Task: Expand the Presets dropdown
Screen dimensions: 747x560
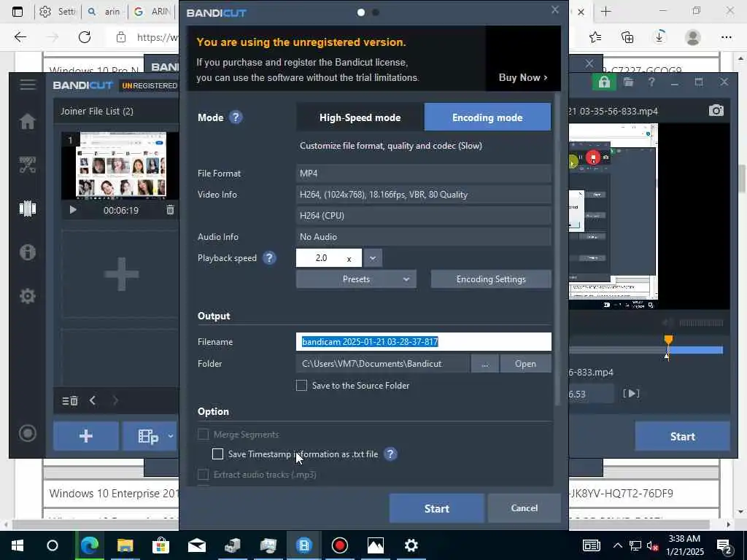Action: (x=356, y=279)
